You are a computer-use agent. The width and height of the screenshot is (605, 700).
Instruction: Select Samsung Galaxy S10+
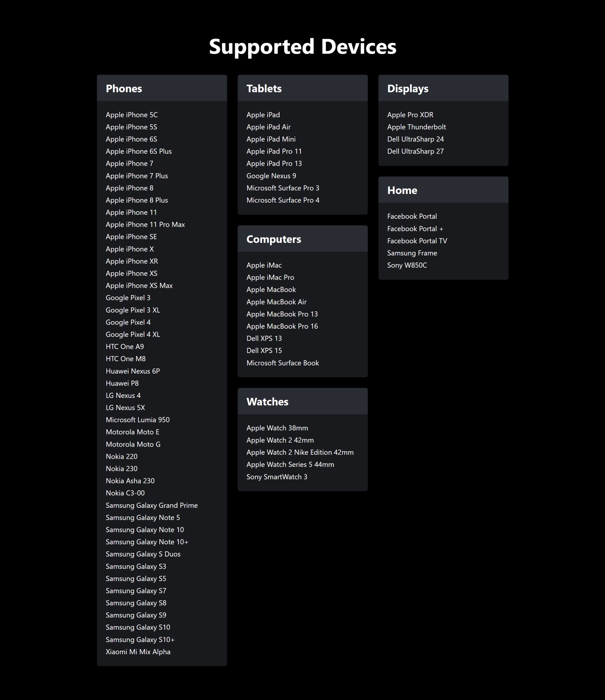(x=140, y=640)
